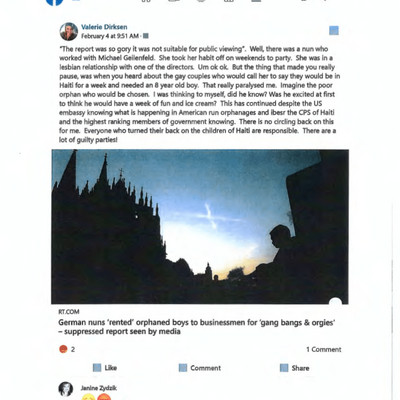Open the cathedral silhouette article image

point(200,227)
